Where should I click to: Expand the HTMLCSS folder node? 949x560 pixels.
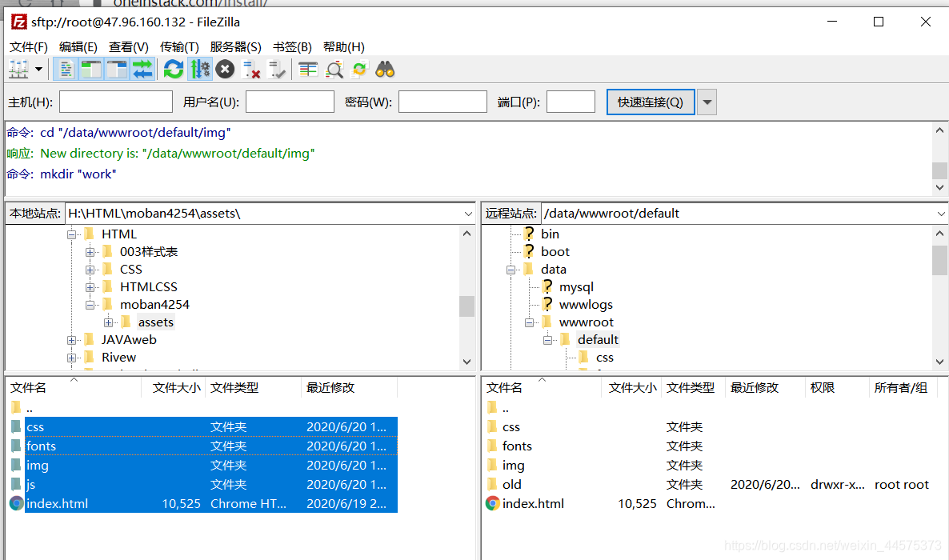tap(90, 287)
